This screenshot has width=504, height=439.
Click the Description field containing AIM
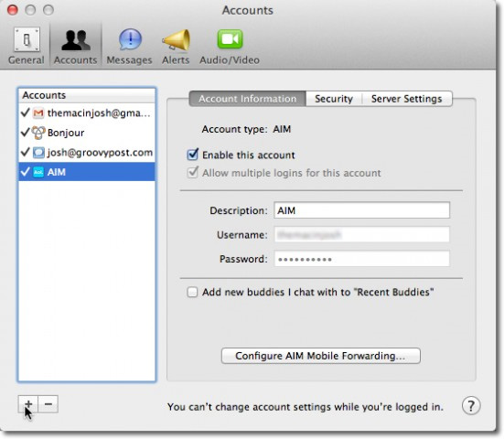tap(361, 210)
